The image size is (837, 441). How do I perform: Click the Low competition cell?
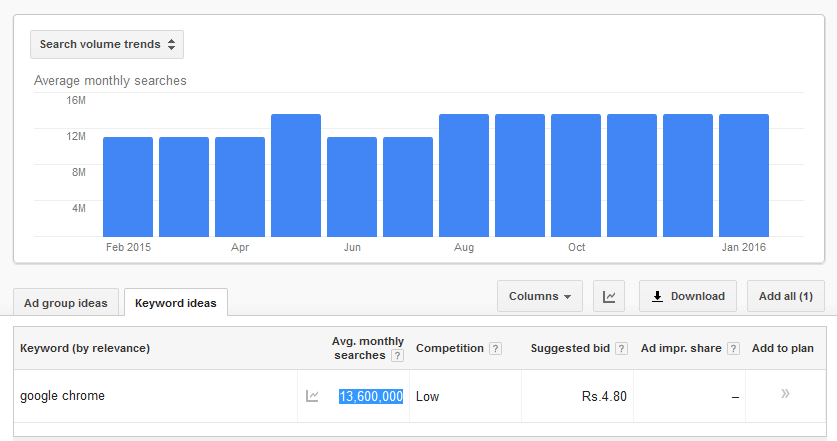tap(428, 396)
